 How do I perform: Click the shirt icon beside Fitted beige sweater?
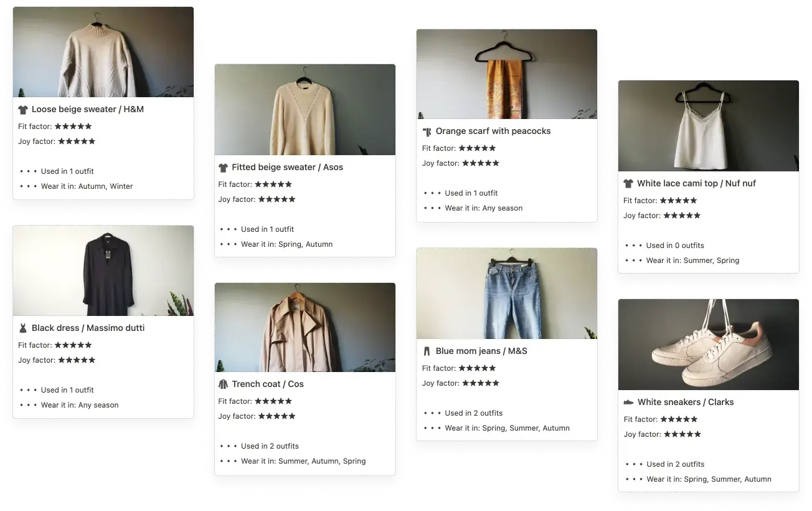[x=224, y=168]
